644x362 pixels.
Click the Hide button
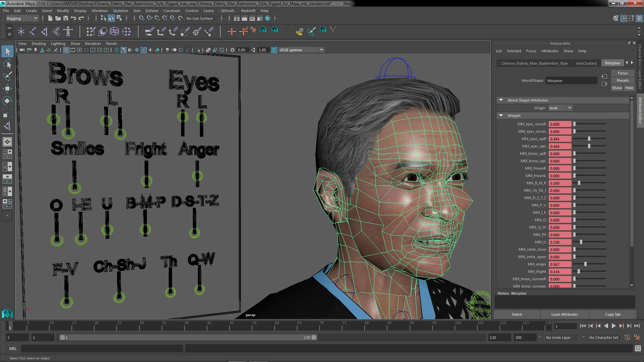[629, 88]
